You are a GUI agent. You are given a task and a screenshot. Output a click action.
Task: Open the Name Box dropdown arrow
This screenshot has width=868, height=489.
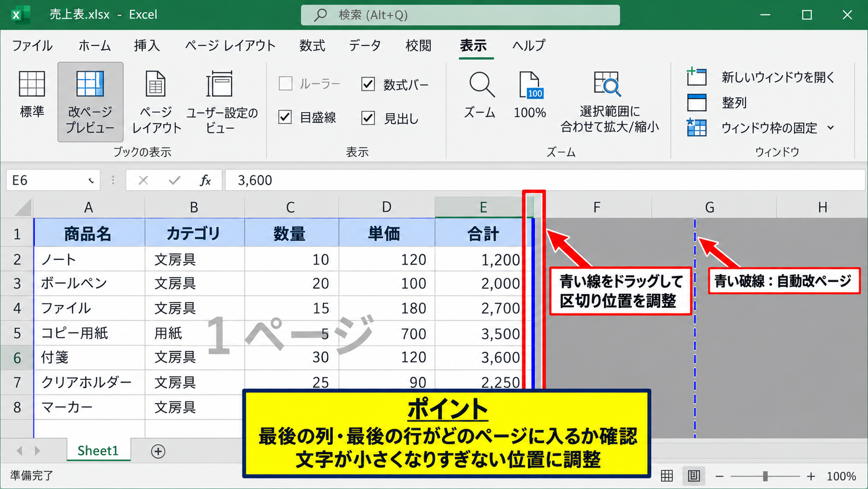pos(91,180)
